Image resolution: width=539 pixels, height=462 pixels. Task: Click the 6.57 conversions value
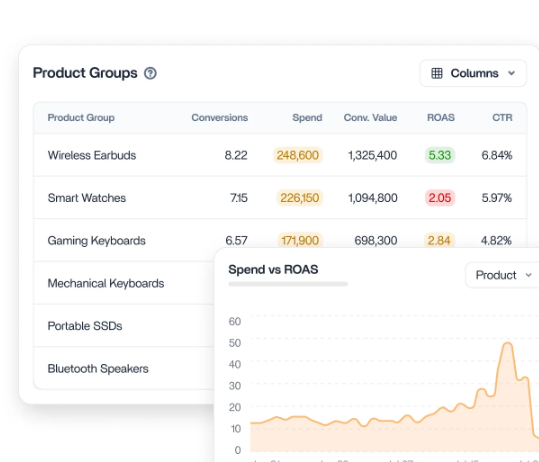[x=236, y=241]
